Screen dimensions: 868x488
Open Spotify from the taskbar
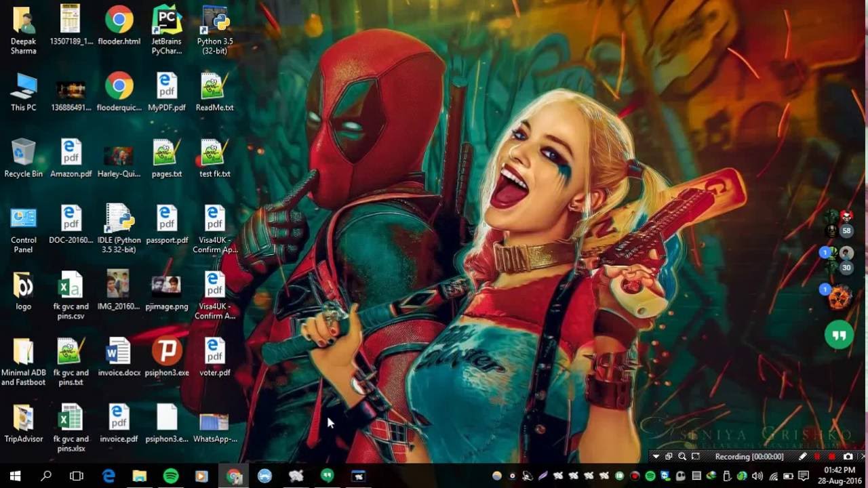[171, 476]
